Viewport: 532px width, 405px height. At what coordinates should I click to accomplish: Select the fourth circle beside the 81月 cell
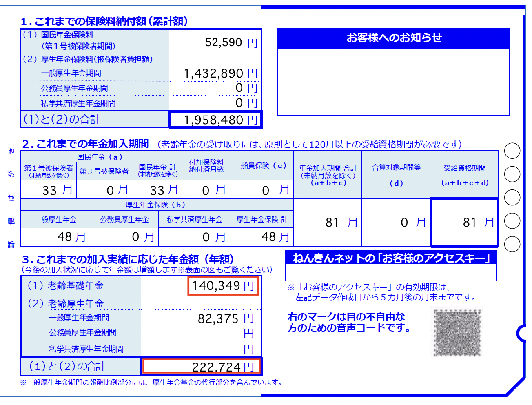point(512,221)
